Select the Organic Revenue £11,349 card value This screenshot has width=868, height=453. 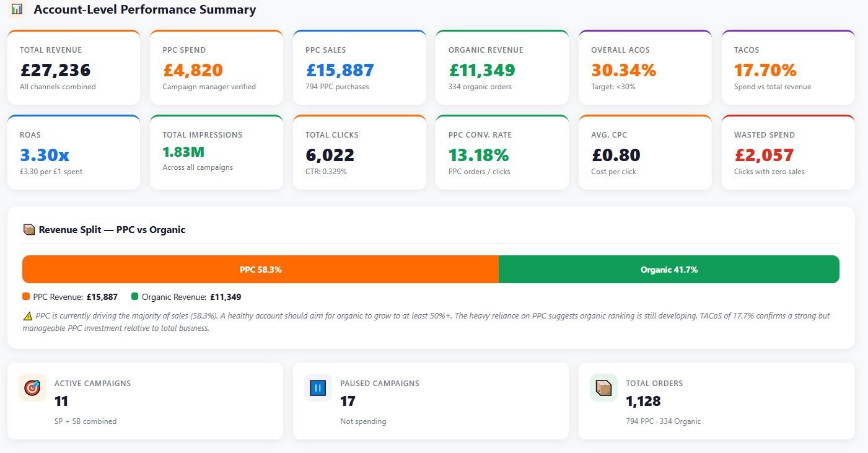click(x=482, y=70)
